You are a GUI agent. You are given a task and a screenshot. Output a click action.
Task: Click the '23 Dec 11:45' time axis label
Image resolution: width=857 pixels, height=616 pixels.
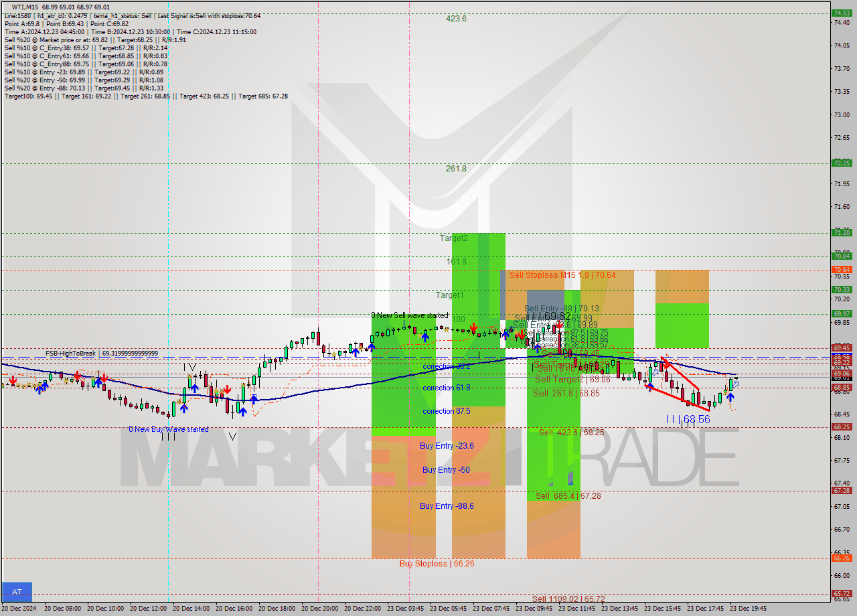(576, 609)
